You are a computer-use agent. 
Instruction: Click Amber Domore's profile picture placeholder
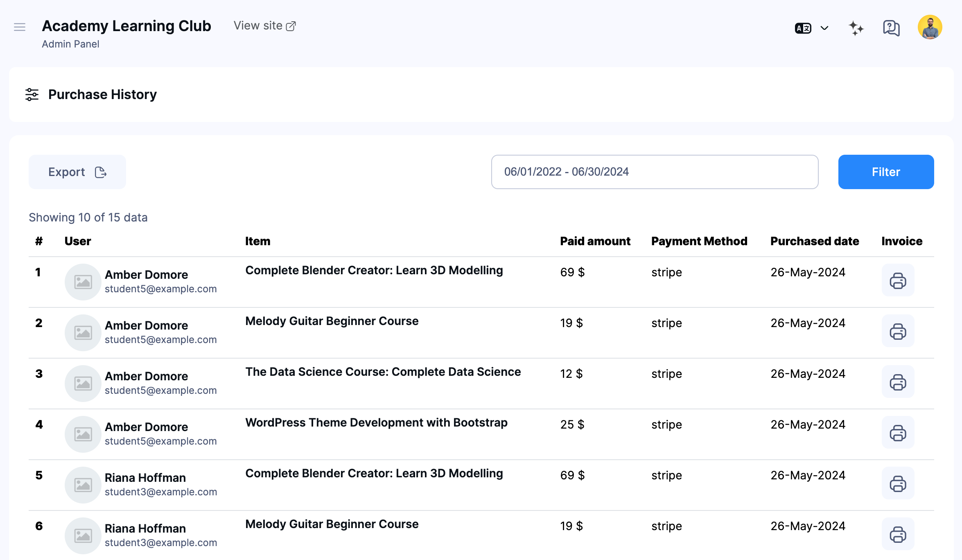(x=83, y=281)
